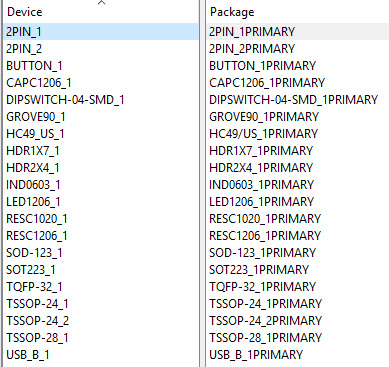This screenshot has width=389, height=367.
Task: Select the TQFP-32_1 device row
Action: (101, 287)
